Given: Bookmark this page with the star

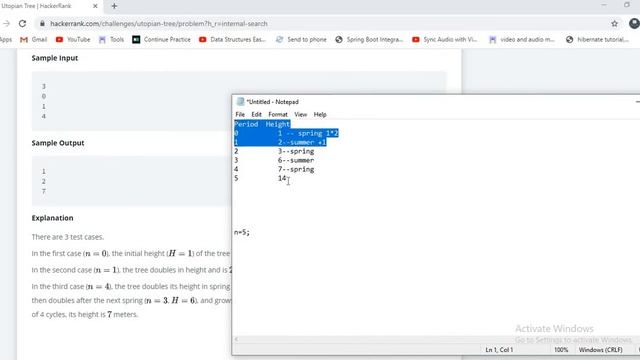Looking at the screenshot, I should tap(615, 24).
